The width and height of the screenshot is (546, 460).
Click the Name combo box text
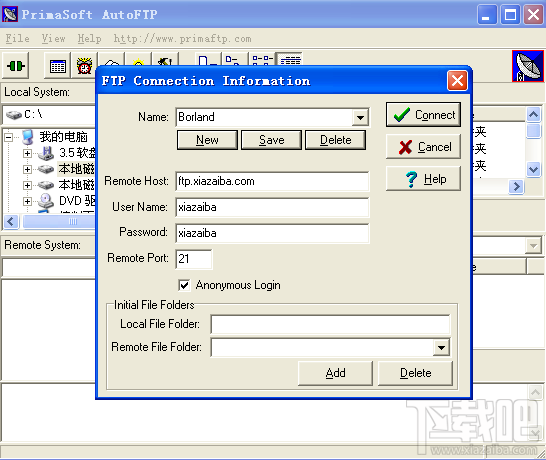(265, 117)
